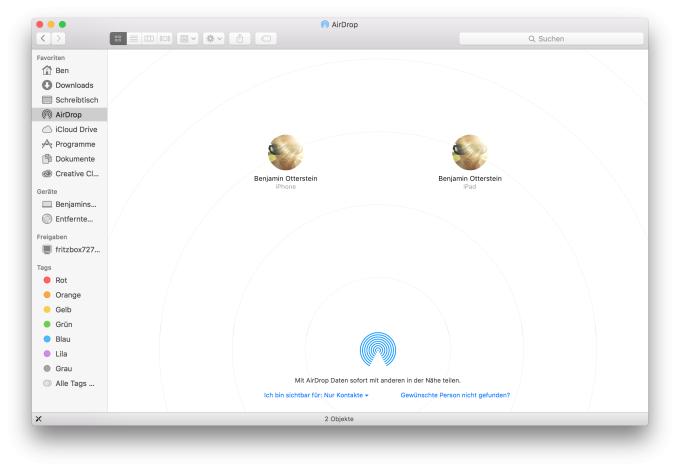Select the Grau gray tag
The image size is (680, 471).
[x=69, y=369]
